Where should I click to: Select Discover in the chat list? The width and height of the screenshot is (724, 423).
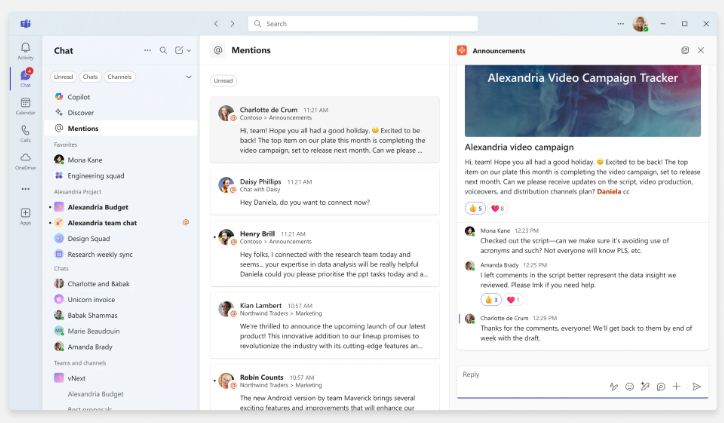point(81,112)
